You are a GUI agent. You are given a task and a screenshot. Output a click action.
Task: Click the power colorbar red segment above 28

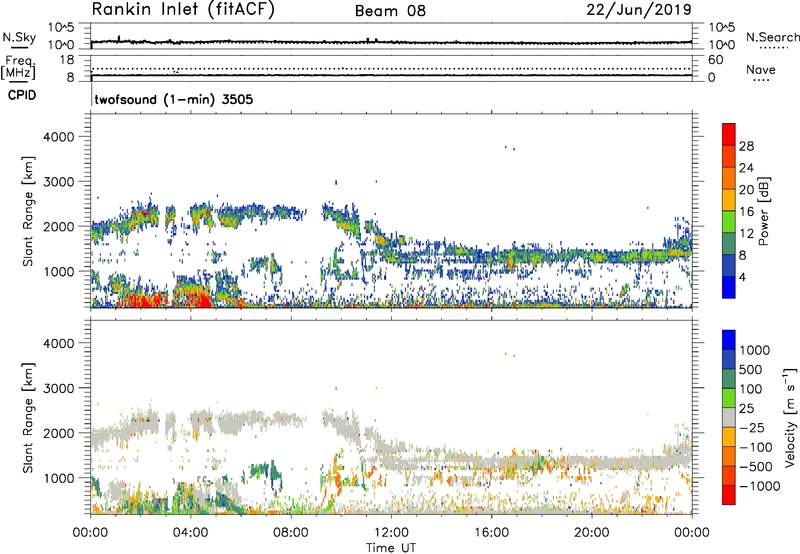click(x=729, y=134)
